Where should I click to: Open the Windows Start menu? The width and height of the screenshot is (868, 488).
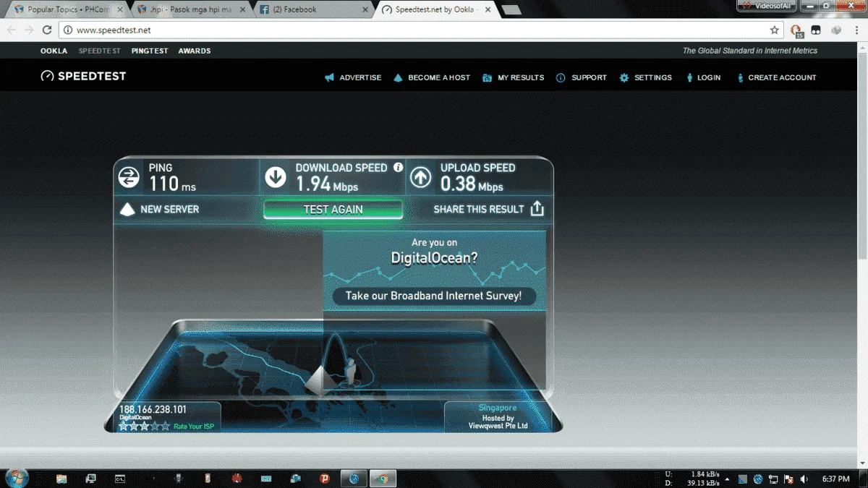coord(16,477)
